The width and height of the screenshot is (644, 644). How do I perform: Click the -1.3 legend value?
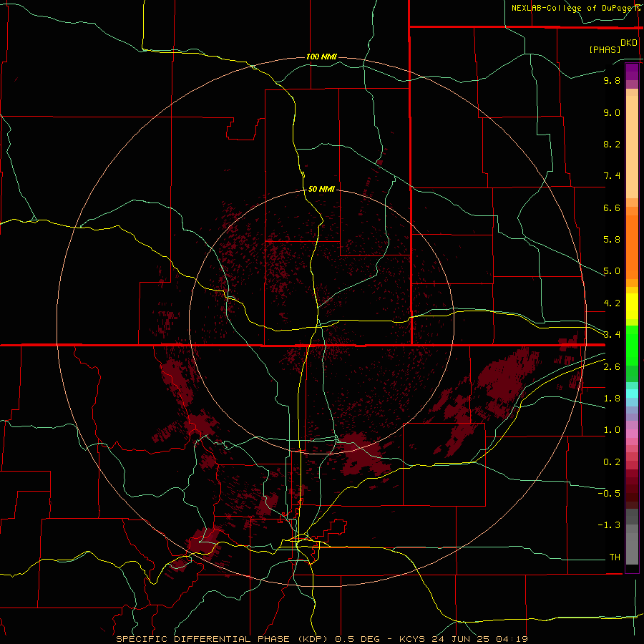coord(609,525)
